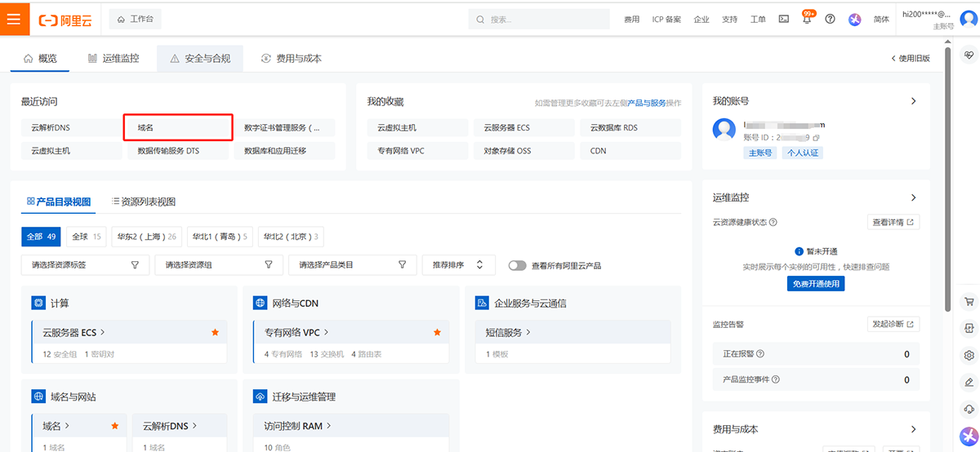Open the notification bell with 99+ badge
Viewport: 980px width, 452px height.
(807, 19)
